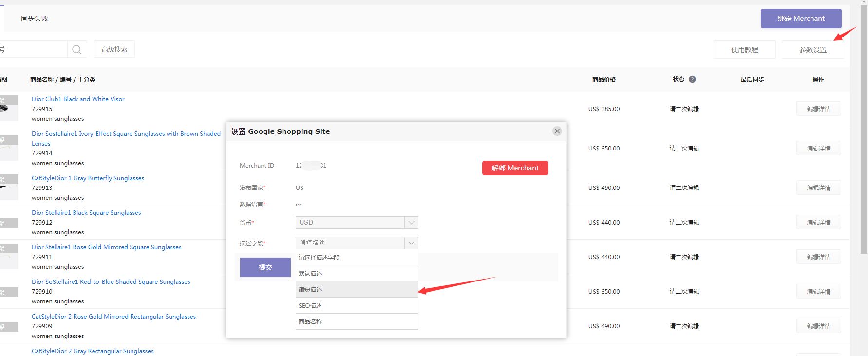Click 编辑详情 for product 729915
868x356 pixels.
point(818,109)
